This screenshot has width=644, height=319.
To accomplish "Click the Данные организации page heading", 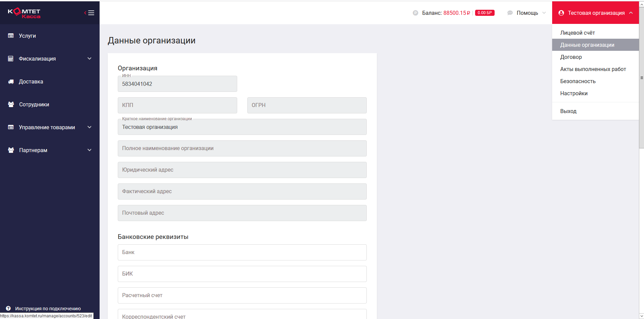I will tap(151, 40).
